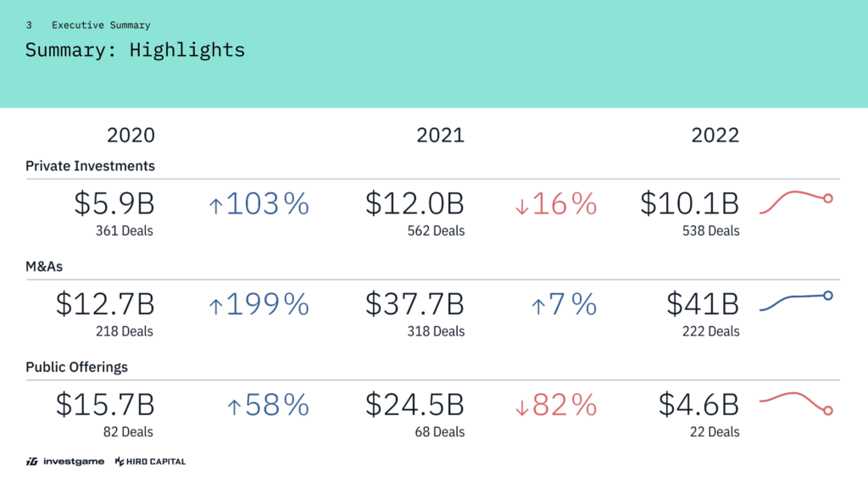This screenshot has height=488, width=868.
Task: Click the slide page number 3
Action: point(29,25)
